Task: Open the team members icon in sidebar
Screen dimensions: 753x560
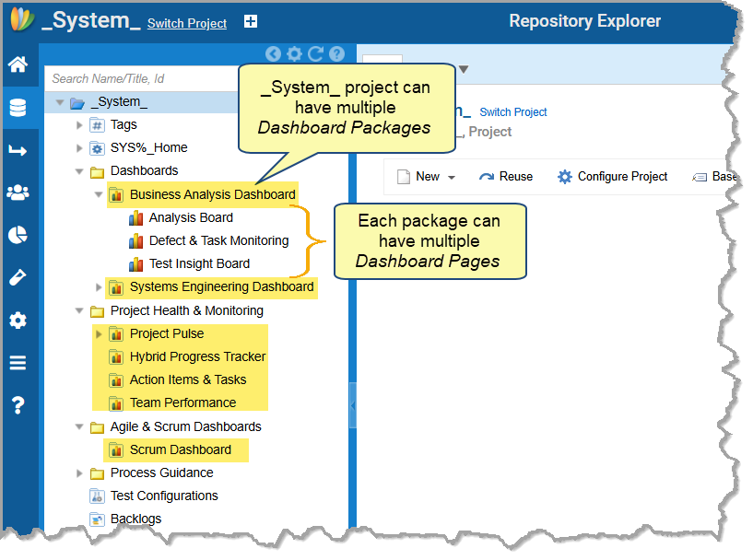Action: click(x=18, y=192)
